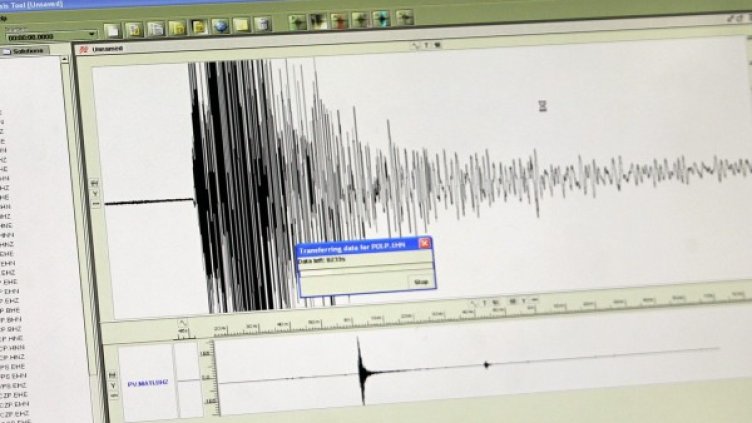Screen dimensions: 752x423
Task: Close the Transferring data dialog
Action: coord(424,243)
